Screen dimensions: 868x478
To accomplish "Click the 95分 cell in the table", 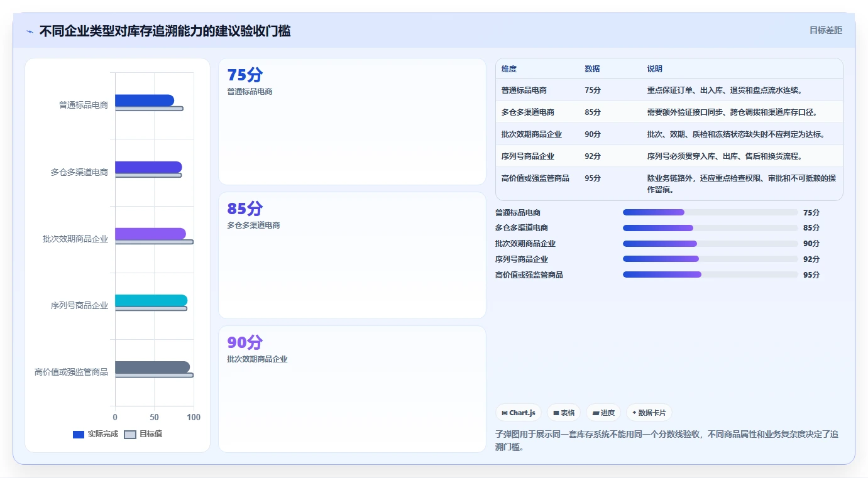I will click(593, 178).
